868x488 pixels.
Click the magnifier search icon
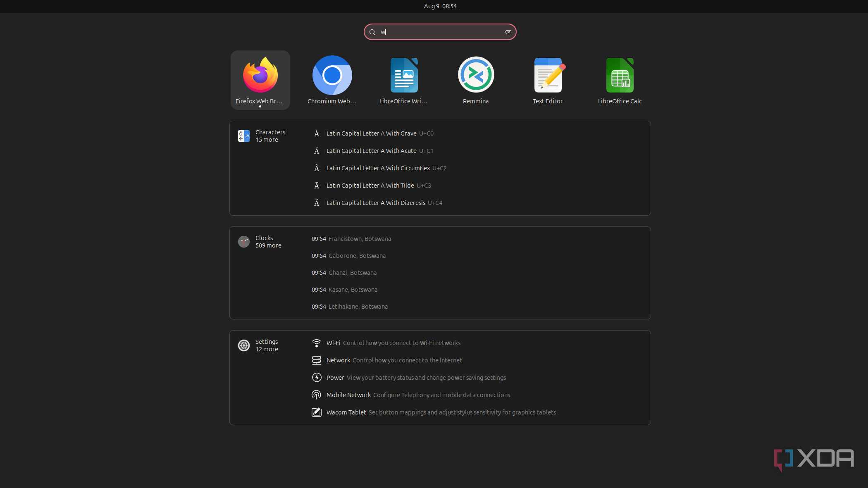coord(372,32)
